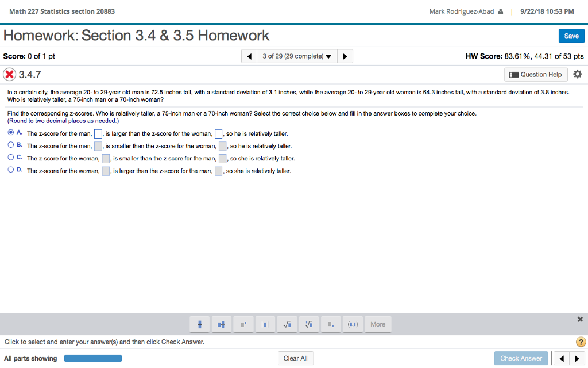Select the square root icon

tap(287, 324)
